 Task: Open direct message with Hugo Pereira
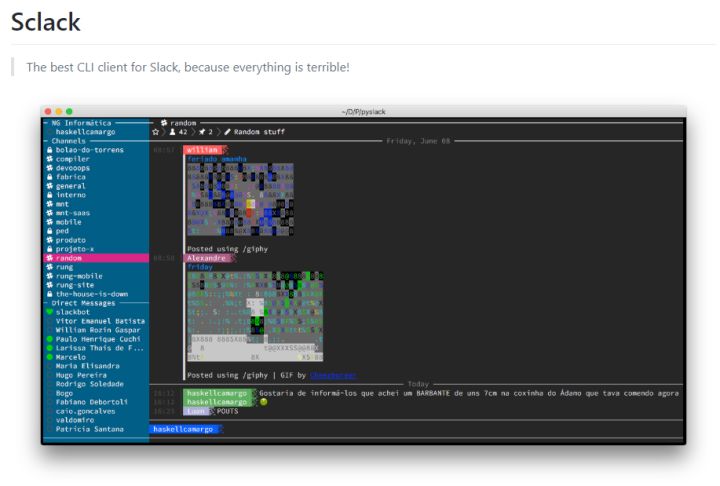tap(81, 375)
